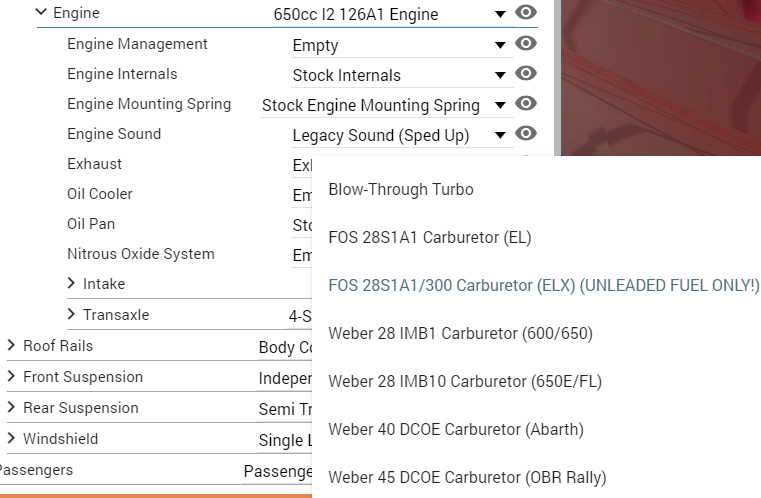Screen dimensions: 761x498
Task: Click the Windshield label
Action: (x=61, y=439)
